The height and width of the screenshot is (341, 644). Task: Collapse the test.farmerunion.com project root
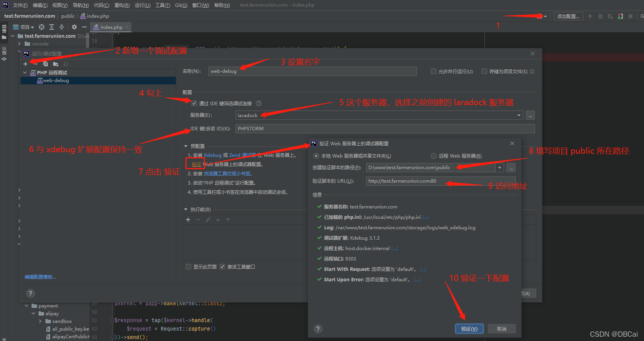click(x=13, y=36)
